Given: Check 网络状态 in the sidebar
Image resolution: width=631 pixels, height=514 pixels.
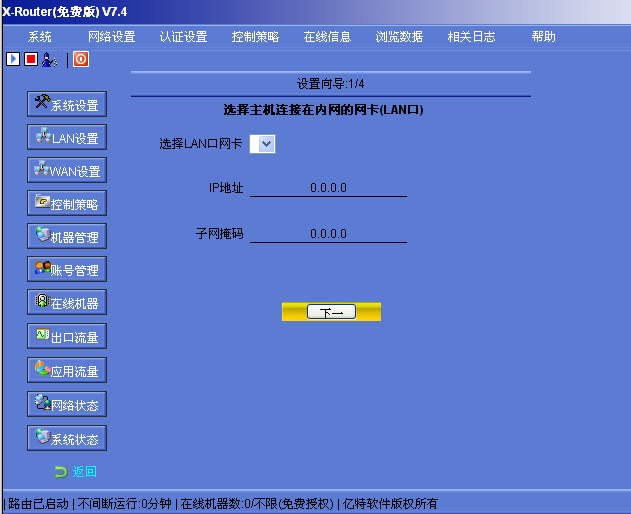Looking at the screenshot, I should click(x=67, y=404).
